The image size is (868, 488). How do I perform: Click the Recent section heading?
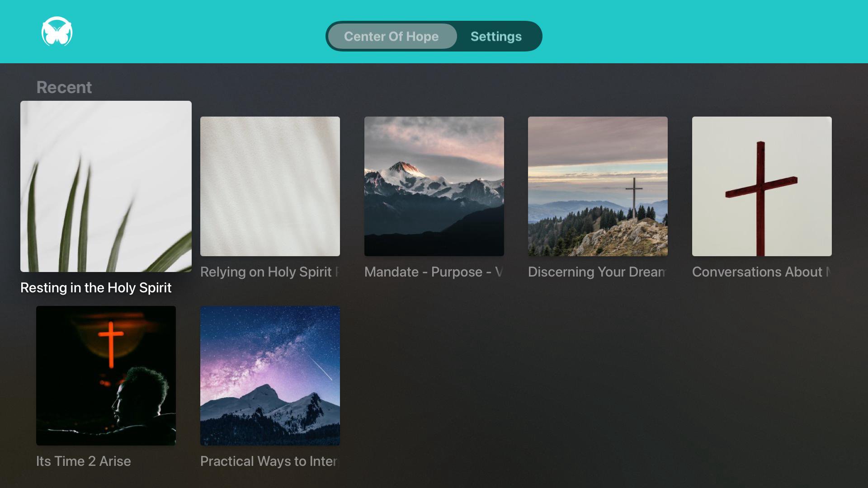[64, 87]
